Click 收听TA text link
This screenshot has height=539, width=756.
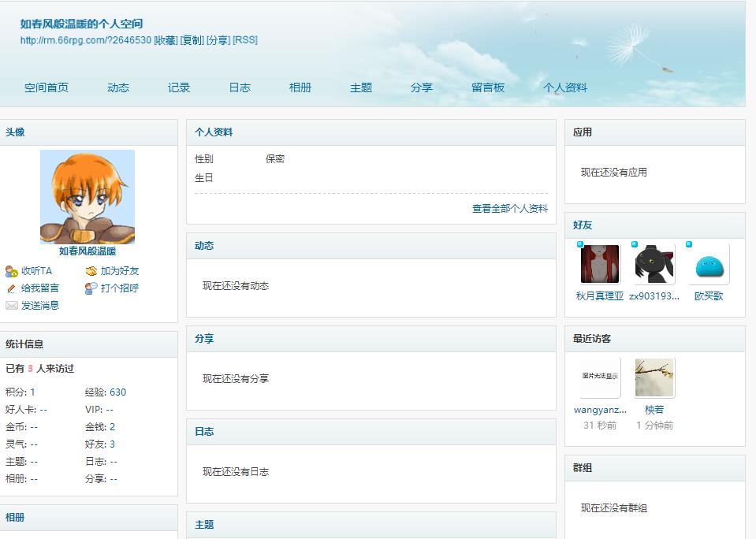click(36, 271)
